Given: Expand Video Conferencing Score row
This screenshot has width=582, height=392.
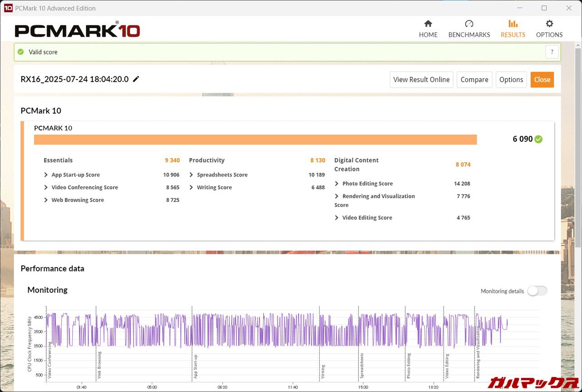Looking at the screenshot, I should pyautogui.click(x=46, y=187).
